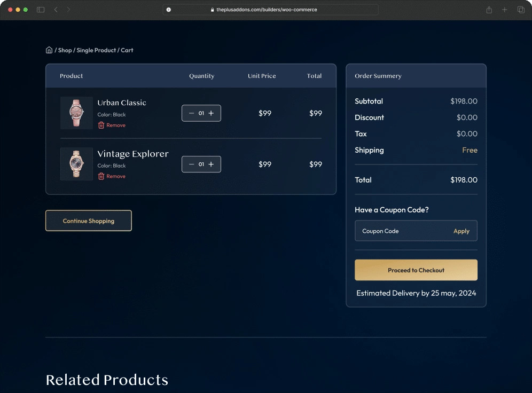Remove Vintage Explorer via trash icon
This screenshot has width=532, height=393.
click(x=101, y=176)
